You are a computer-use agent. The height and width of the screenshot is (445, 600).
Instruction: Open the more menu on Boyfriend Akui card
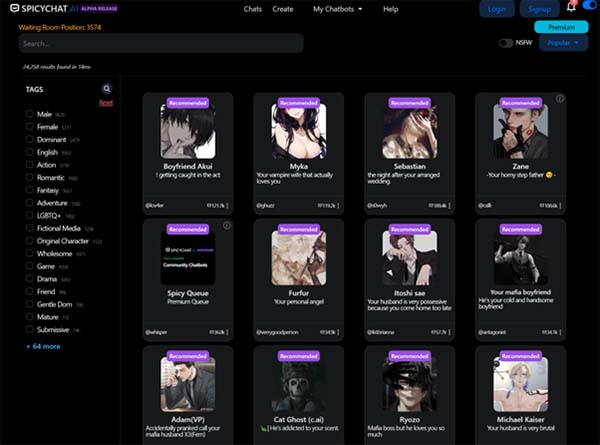(x=227, y=206)
